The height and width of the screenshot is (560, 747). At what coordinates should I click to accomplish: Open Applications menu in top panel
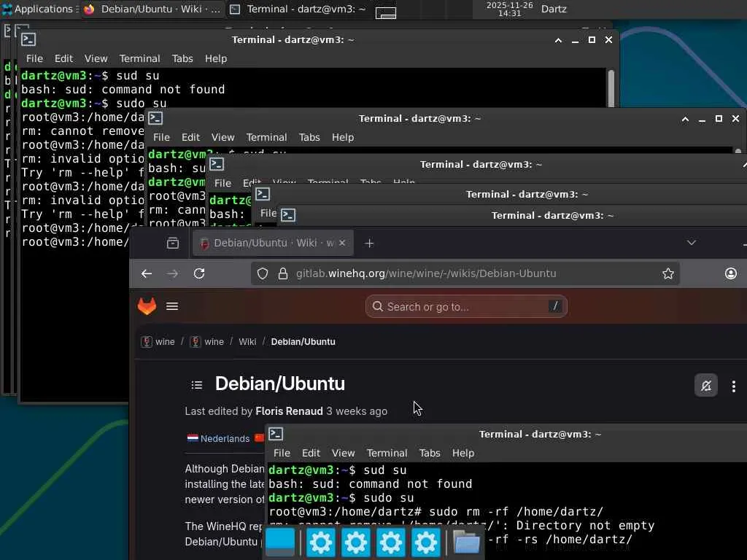[x=40, y=9]
